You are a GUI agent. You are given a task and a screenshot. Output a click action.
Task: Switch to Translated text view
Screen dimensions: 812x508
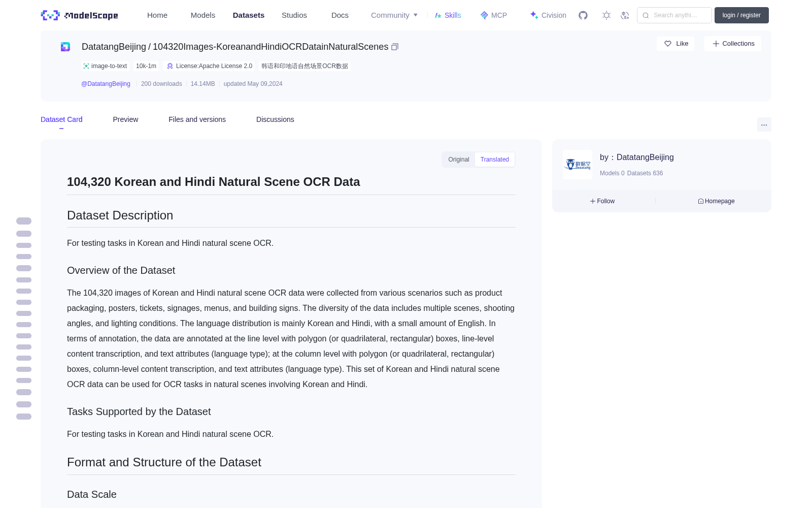coord(495,160)
